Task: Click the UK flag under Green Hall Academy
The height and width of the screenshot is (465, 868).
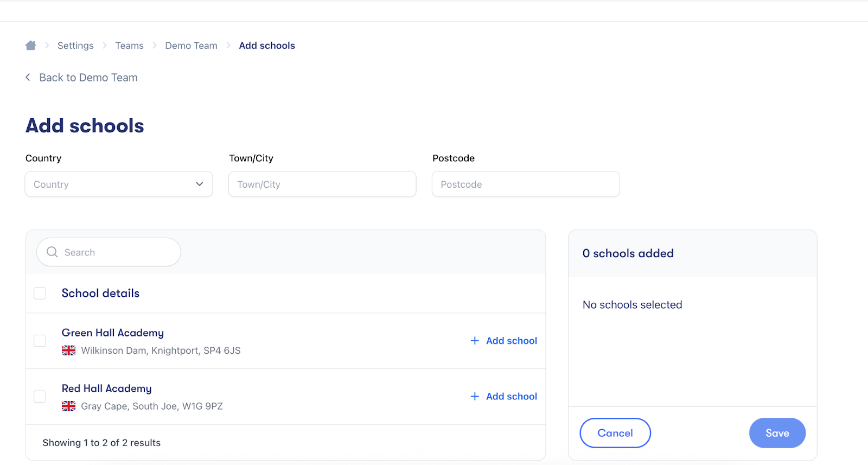Action: [69, 351]
